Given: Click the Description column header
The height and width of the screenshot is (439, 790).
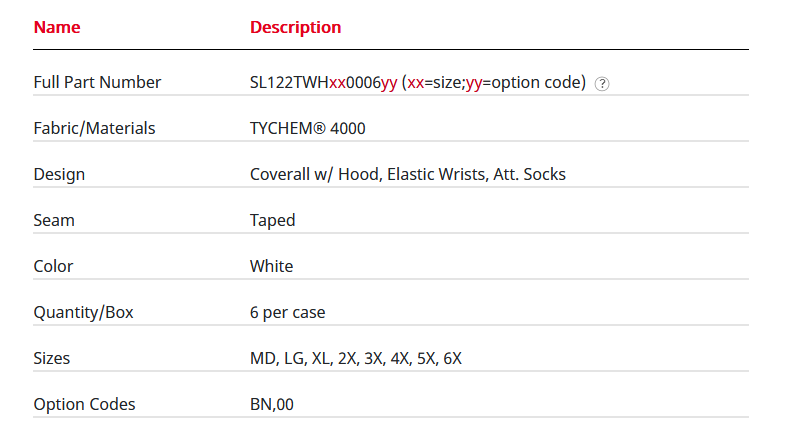Looking at the screenshot, I should pyautogui.click(x=295, y=28).
